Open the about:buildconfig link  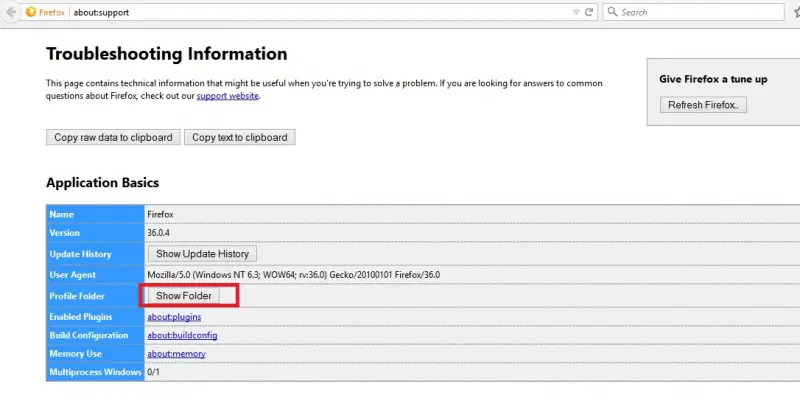click(182, 335)
